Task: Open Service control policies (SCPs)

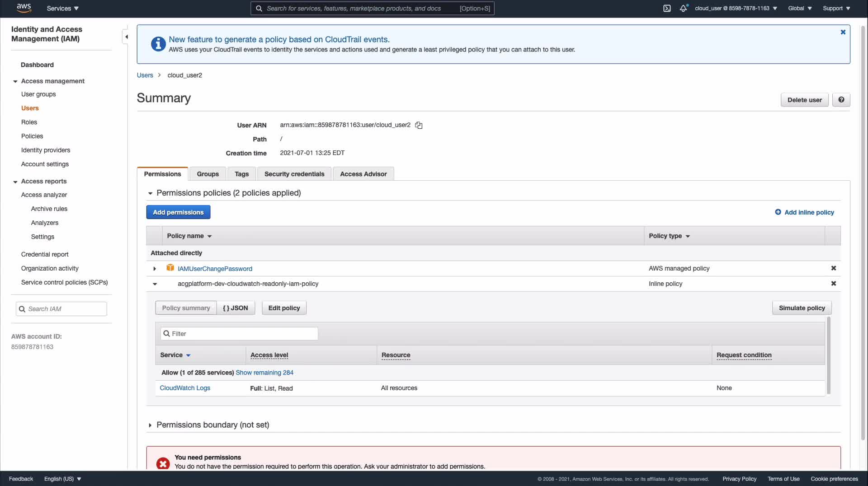Action: [x=64, y=283]
